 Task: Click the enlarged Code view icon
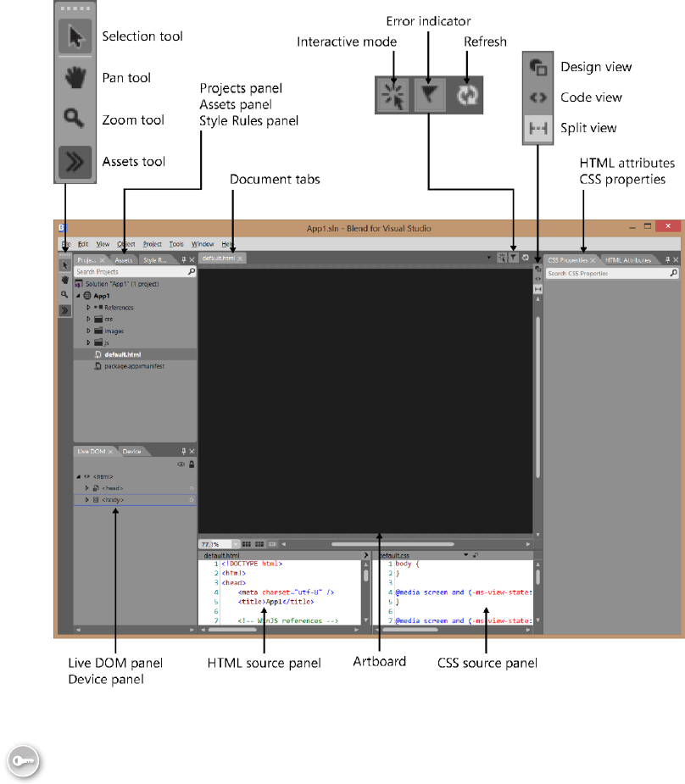pyautogui.click(x=538, y=97)
